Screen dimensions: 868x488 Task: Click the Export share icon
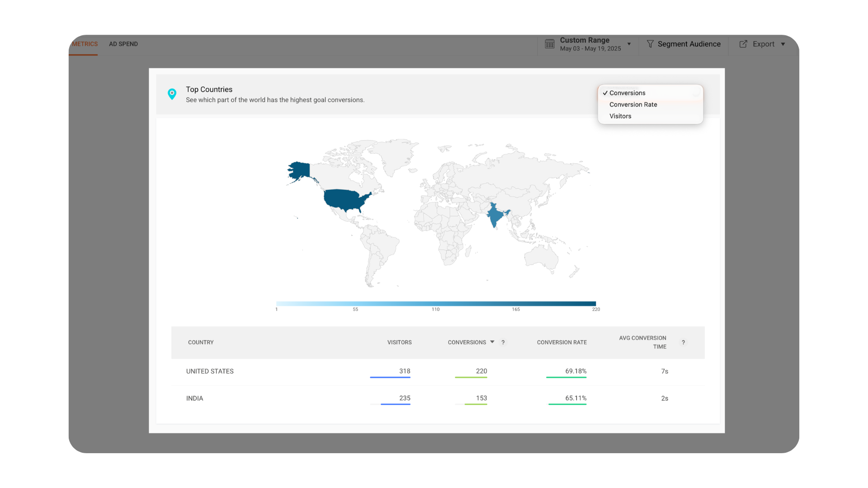[743, 44]
